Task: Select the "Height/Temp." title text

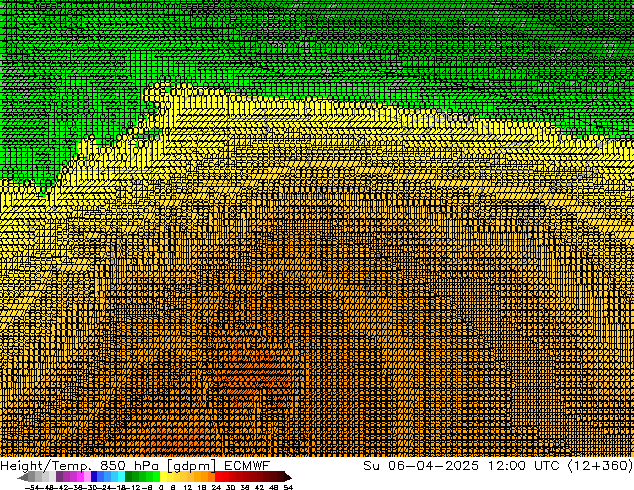Action: tap(47, 465)
